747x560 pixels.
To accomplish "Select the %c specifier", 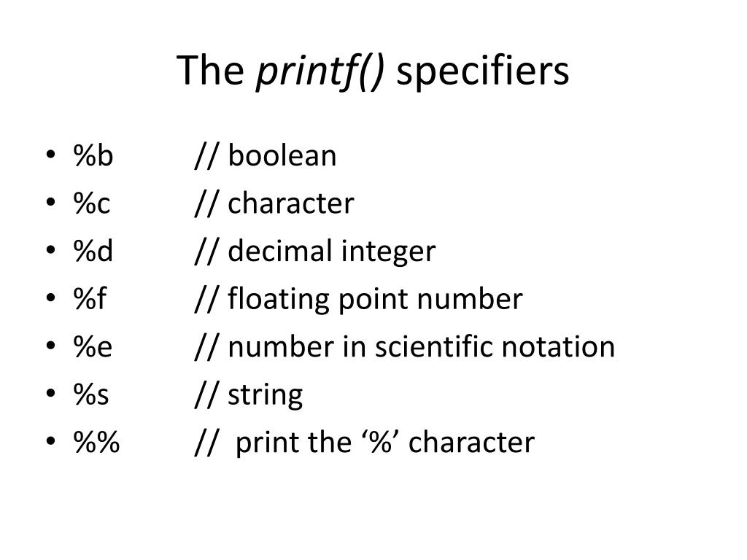I will [x=92, y=203].
